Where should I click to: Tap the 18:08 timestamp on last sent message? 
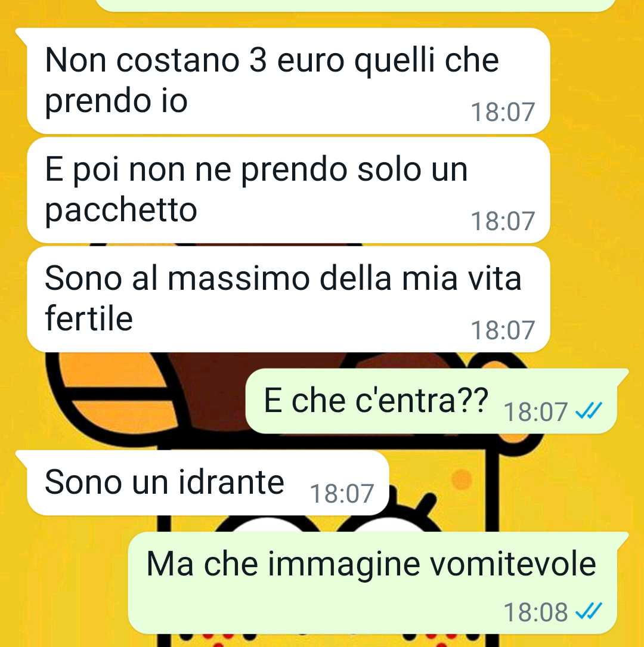tap(535, 612)
